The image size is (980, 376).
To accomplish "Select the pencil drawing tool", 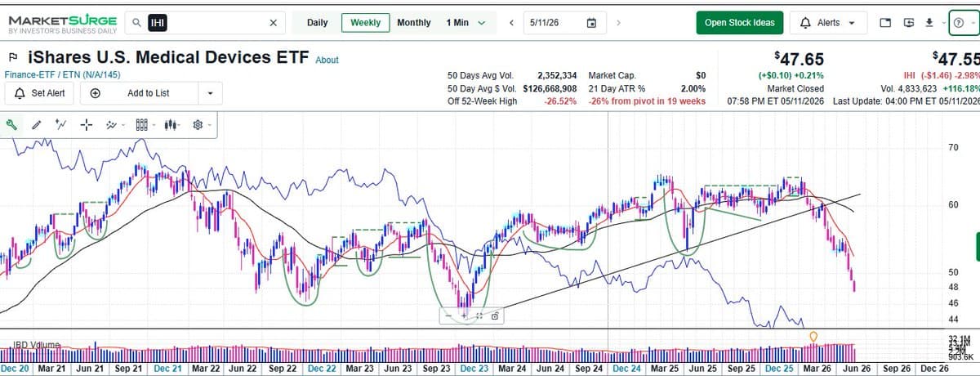I will [36, 125].
